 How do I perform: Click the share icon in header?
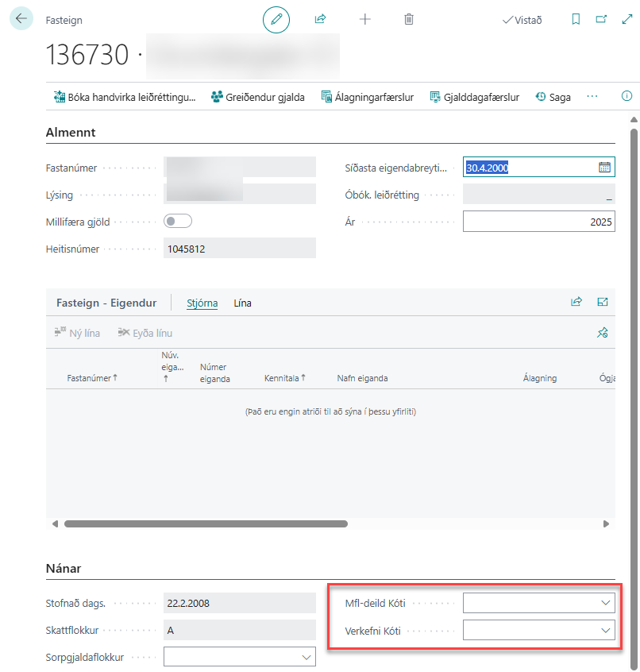[321, 20]
